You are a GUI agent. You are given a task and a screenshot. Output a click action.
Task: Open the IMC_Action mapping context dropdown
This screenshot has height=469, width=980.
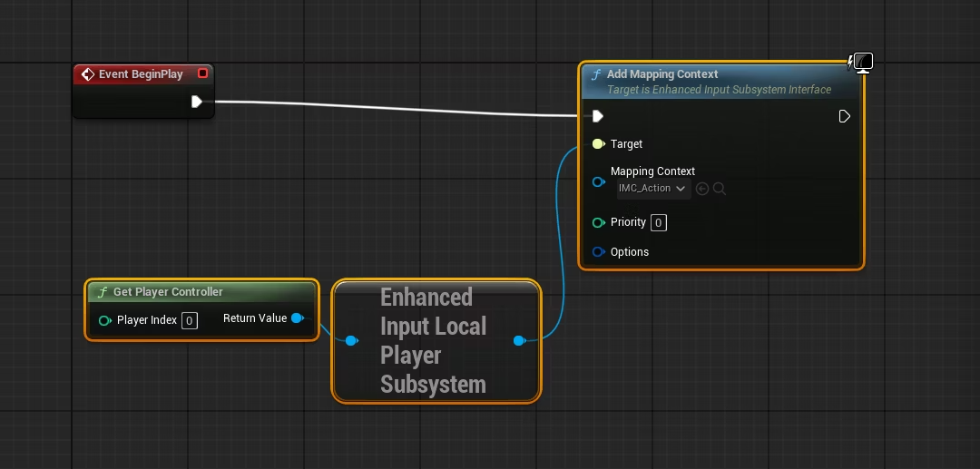click(x=653, y=189)
